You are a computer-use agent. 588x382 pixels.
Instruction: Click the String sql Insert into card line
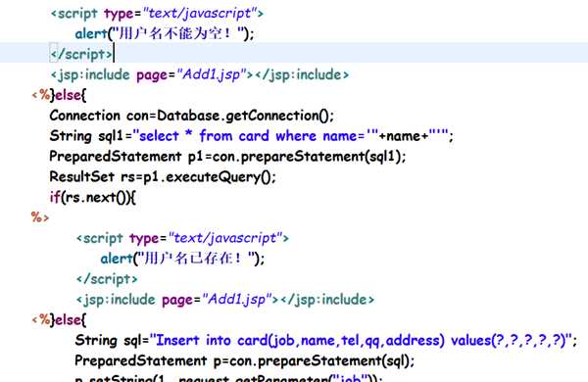[326, 341]
